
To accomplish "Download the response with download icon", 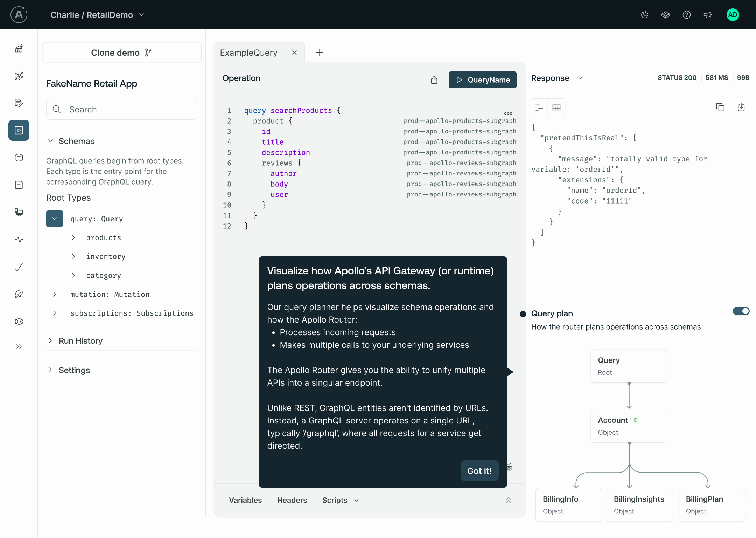I will point(741,107).
